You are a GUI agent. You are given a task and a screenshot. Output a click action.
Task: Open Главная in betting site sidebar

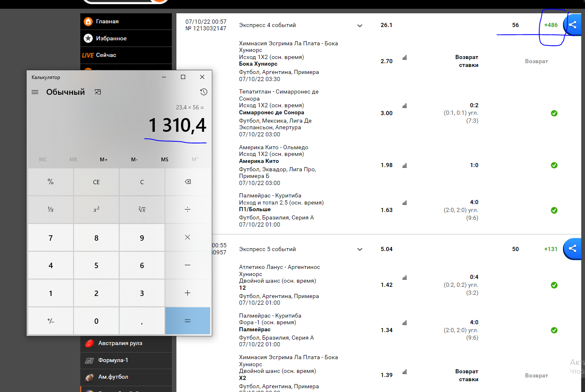(126, 21)
